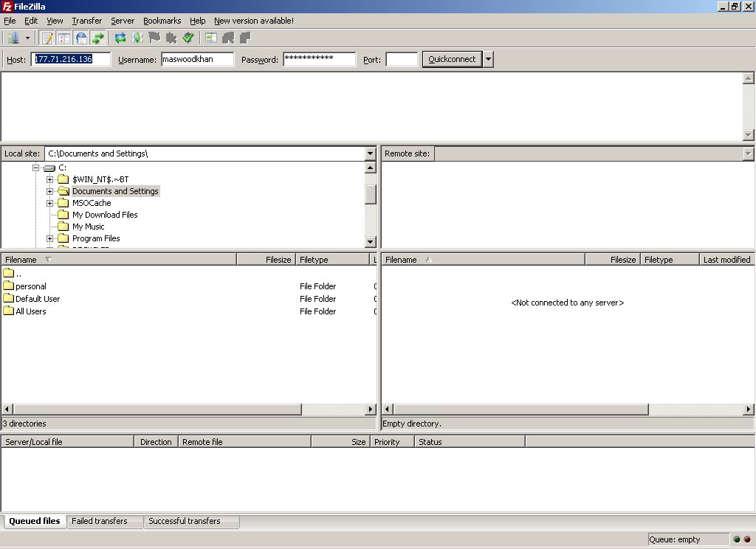Click the Host input field

71,59
